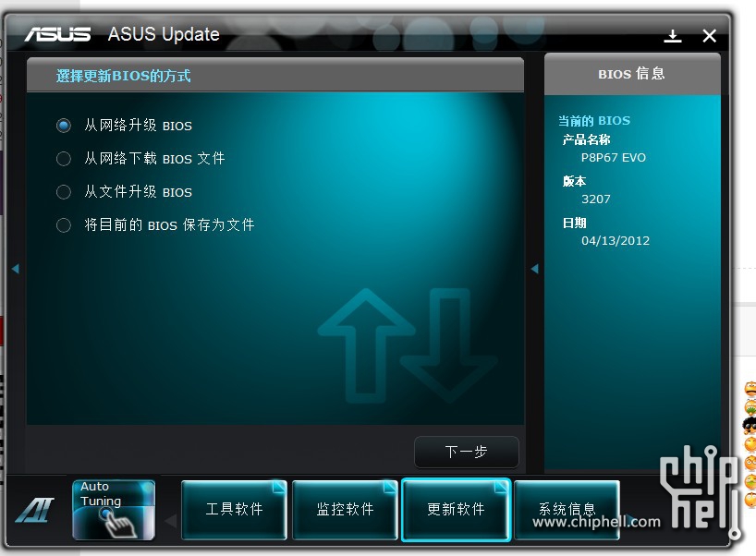This screenshot has height=556, width=756.
Task: Launch the Auto Tuning button
Action: [x=114, y=509]
